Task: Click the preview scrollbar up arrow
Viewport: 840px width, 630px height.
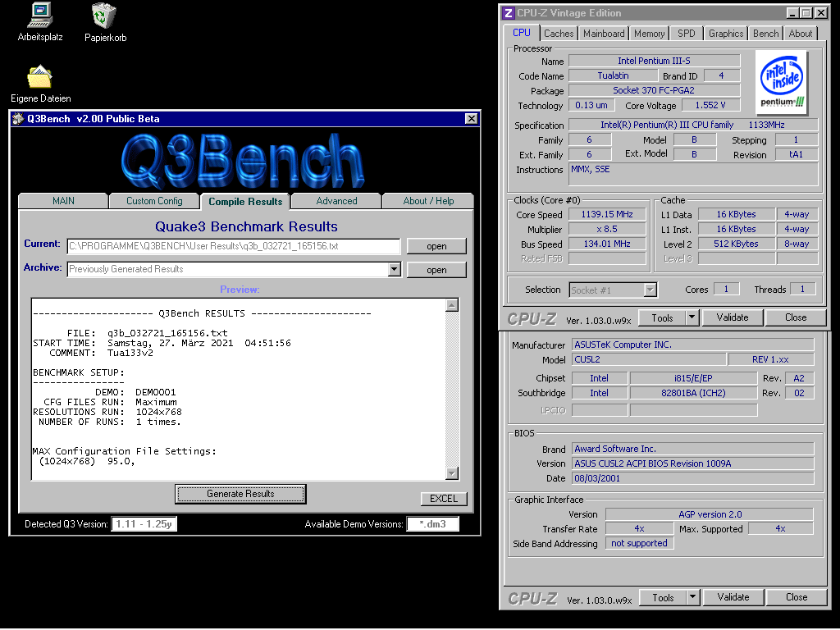Action: pyautogui.click(x=452, y=305)
